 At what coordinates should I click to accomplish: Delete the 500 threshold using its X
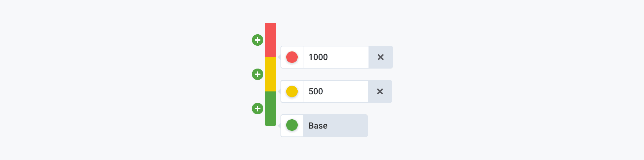point(380,91)
